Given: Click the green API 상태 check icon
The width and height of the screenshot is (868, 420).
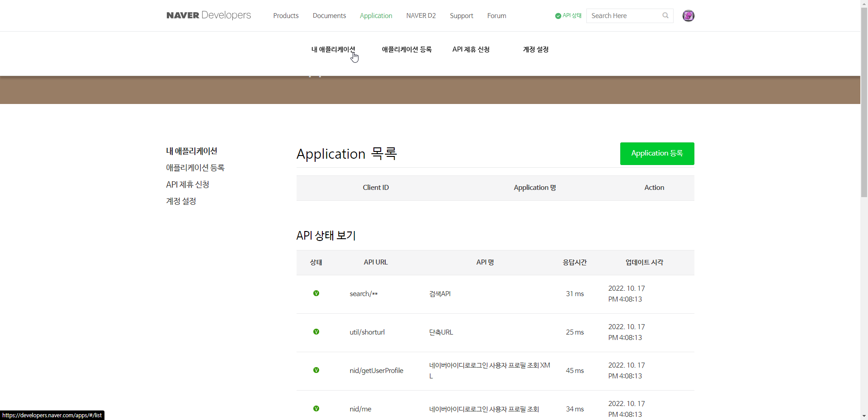Looking at the screenshot, I should click(x=558, y=16).
